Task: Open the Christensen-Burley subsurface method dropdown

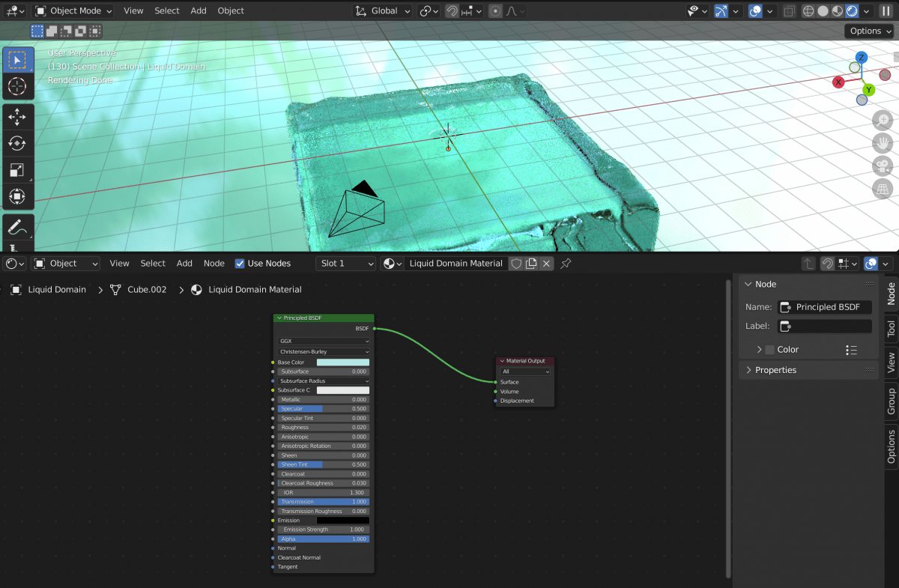Action: (324, 351)
